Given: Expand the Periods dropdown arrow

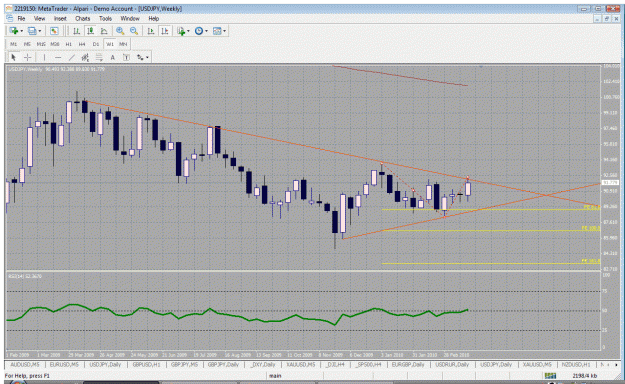Looking at the screenshot, I should coord(206,31).
